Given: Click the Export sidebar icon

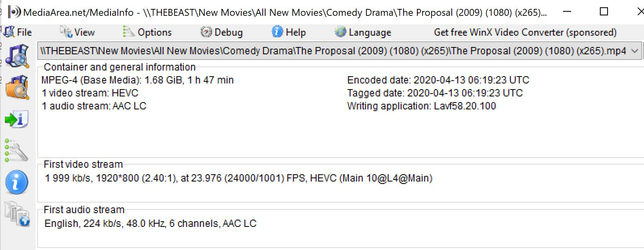Looking at the screenshot, I should click(x=16, y=120).
